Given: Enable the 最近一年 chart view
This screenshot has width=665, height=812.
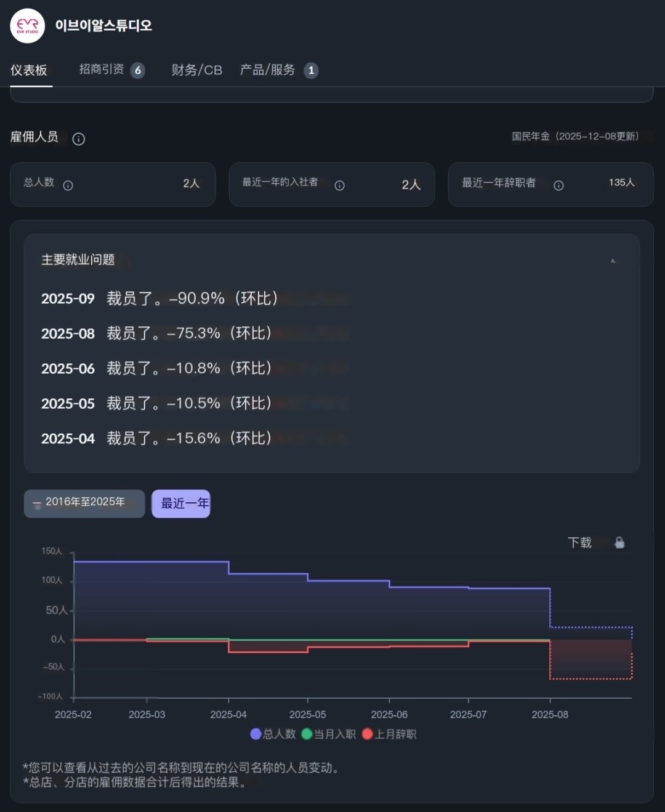Looking at the screenshot, I should tap(181, 503).
